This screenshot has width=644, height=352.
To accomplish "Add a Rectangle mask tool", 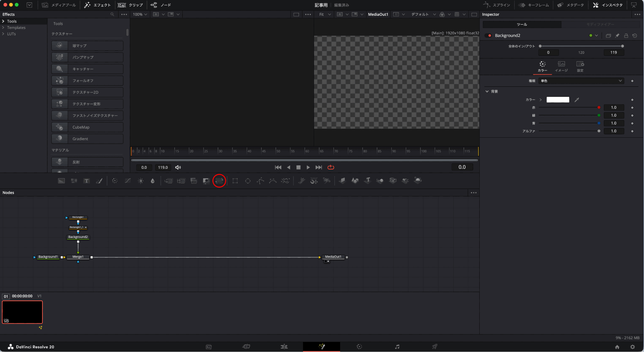I will (x=235, y=181).
